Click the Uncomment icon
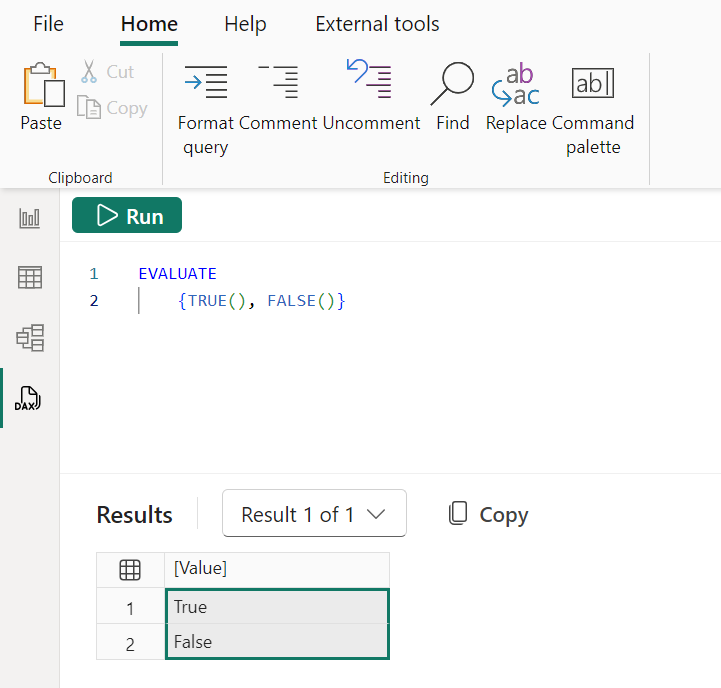 [369, 79]
